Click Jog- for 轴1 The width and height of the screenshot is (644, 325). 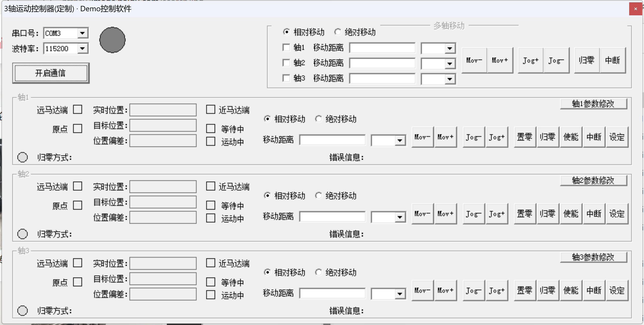[x=474, y=137]
